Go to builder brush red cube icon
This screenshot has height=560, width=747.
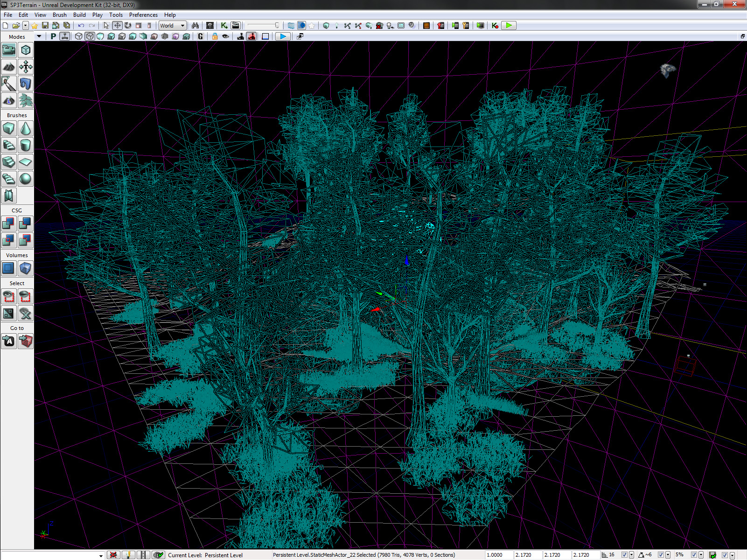(26, 341)
